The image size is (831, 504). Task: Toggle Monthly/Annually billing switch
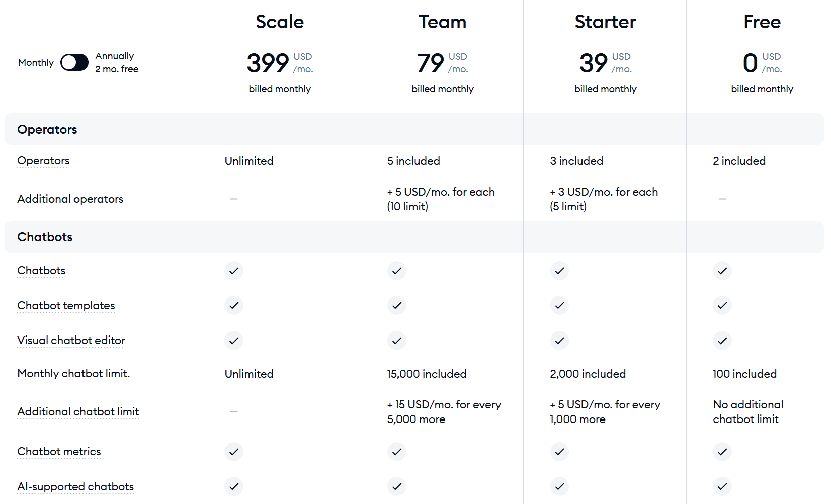74,62
